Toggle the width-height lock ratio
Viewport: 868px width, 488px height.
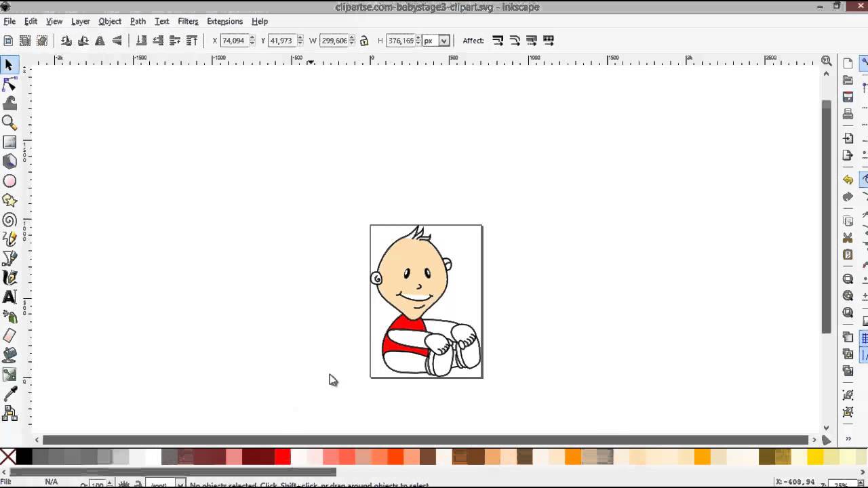[x=366, y=41]
